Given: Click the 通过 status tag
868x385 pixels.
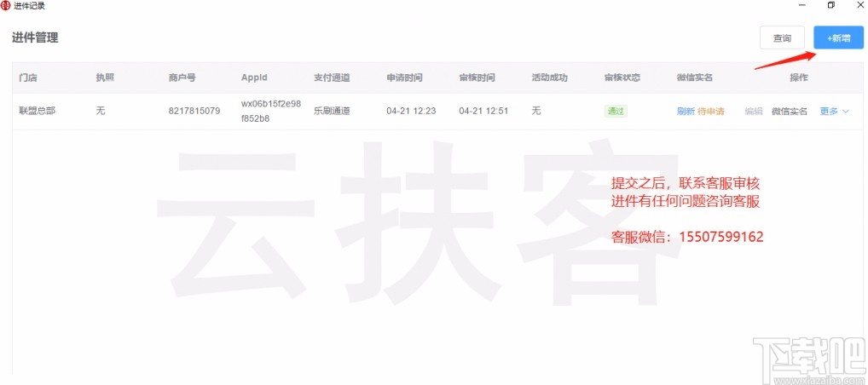Looking at the screenshot, I should pos(616,112).
